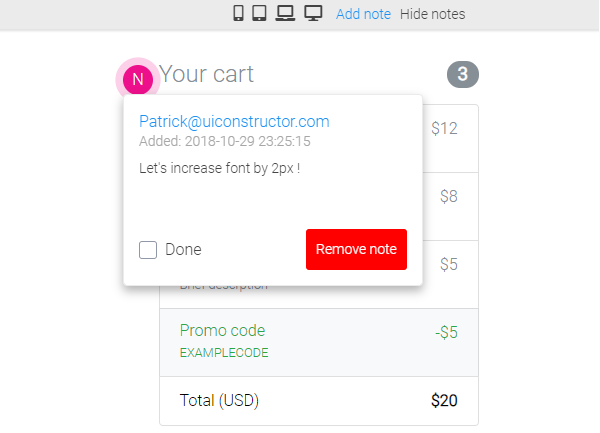
Task: Click the Total (USD) label
Action: (x=219, y=401)
